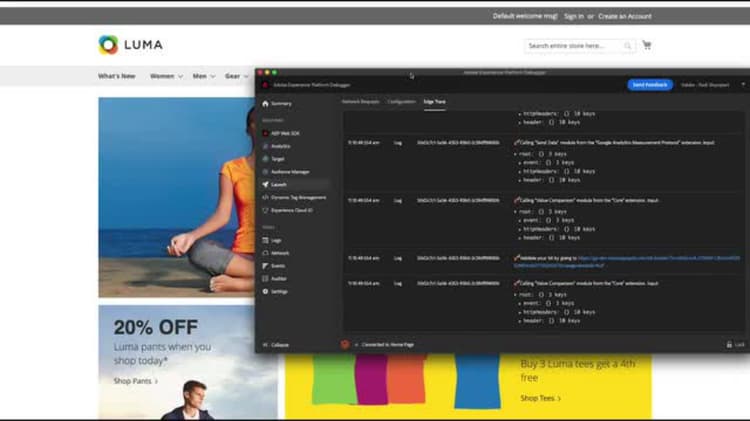750x421 pixels.
Task: Click the LUMA logo
Action: tap(131, 45)
